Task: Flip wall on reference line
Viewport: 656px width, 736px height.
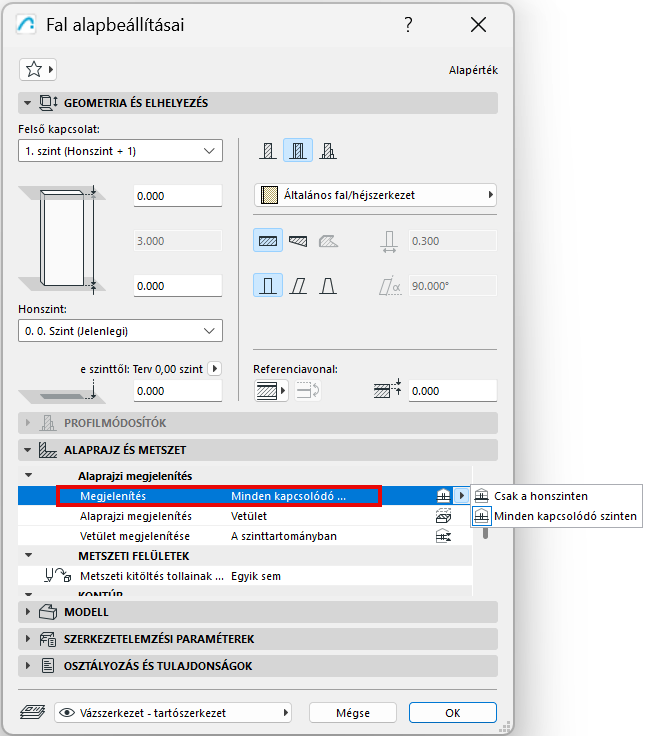Action: pos(308,391)
